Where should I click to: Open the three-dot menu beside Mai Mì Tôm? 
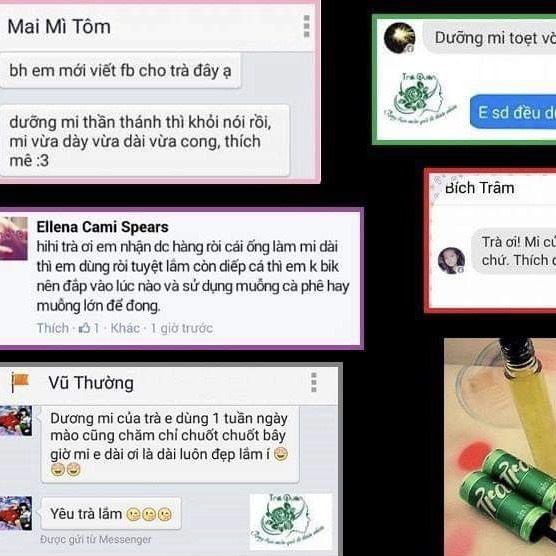click(x=307, y=26)
